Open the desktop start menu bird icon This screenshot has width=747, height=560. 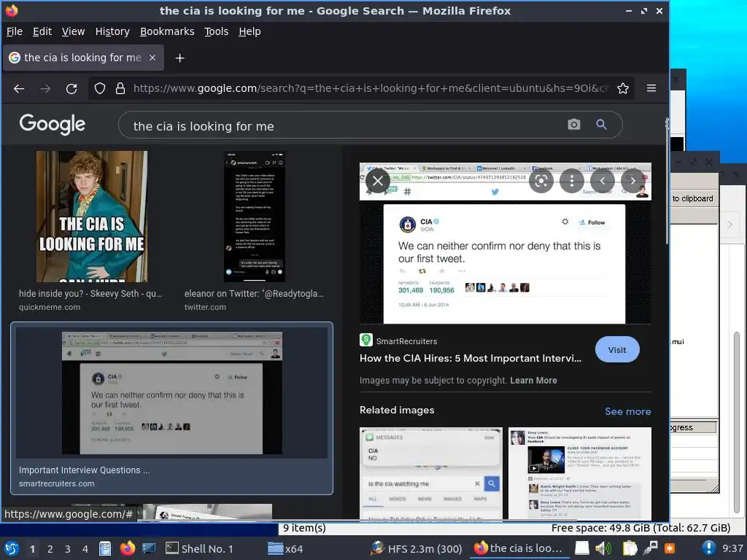point(12,548)
